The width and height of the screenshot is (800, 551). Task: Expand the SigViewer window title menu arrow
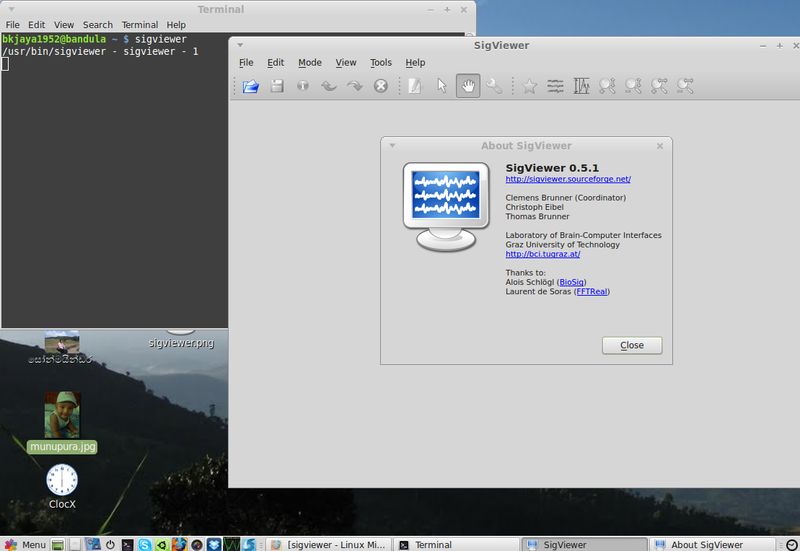click(x=240, y=45)
